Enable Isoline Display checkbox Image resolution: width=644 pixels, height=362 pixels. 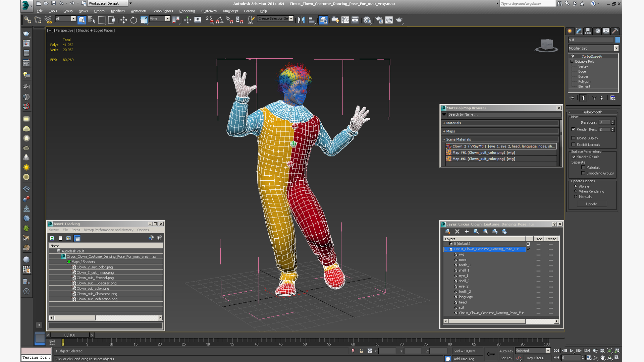574,138
